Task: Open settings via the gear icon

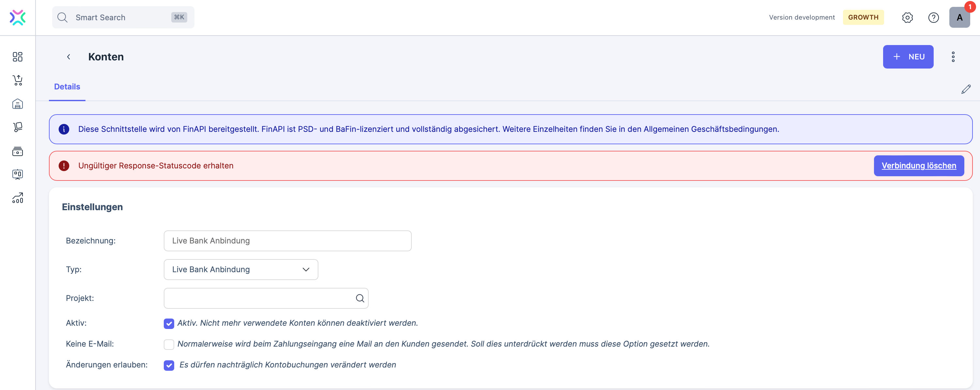Action: (x=908, y=18)
